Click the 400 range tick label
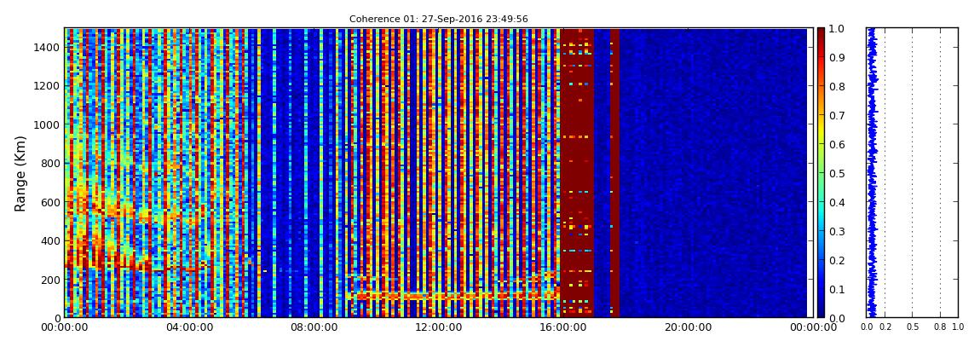Screen dimensions: 980x347 click(x=51, y=240)
